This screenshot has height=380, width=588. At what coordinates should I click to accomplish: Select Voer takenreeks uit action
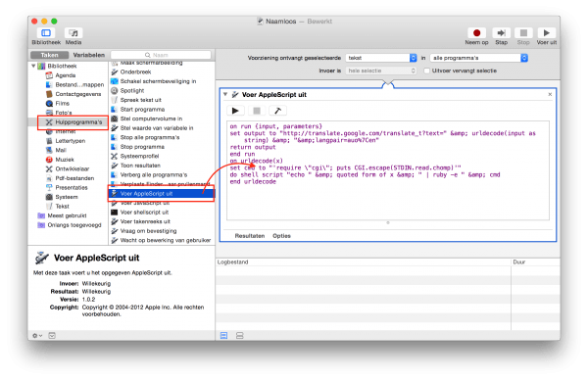[x=140, y=222]
